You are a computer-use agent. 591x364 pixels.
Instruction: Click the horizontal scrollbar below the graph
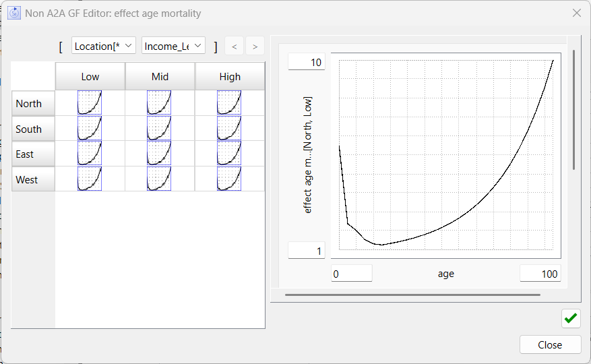[412, 295]
